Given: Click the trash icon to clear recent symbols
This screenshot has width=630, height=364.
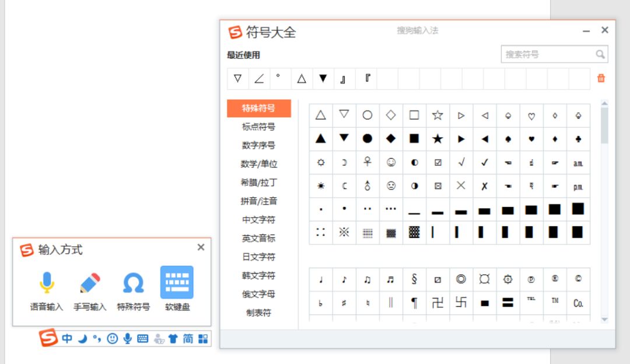Looking at the screenshot, I should point(601,78).
